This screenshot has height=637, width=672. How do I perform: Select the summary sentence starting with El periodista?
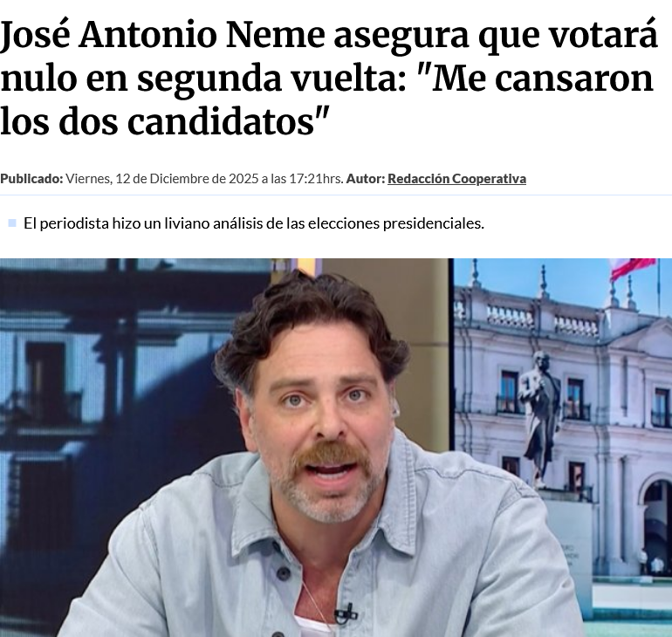[254, 223]
